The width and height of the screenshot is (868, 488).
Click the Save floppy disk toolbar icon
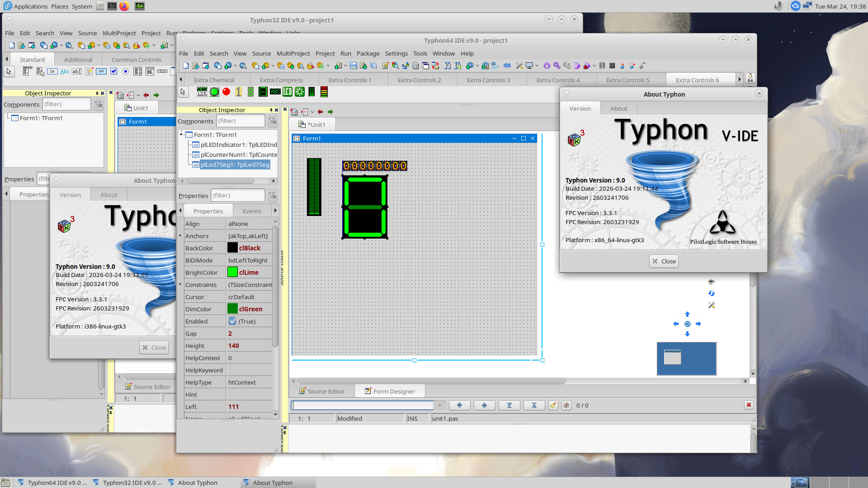pos(354,66)
